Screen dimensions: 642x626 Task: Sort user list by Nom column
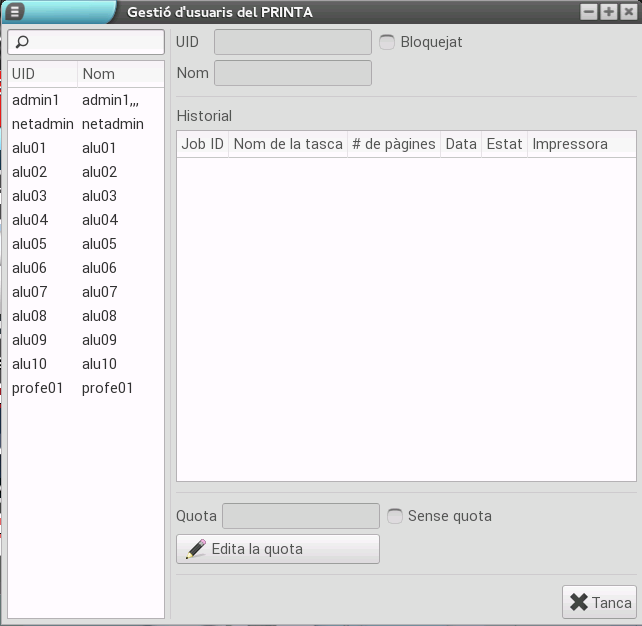pyautogui.click(x=120, y=74)
